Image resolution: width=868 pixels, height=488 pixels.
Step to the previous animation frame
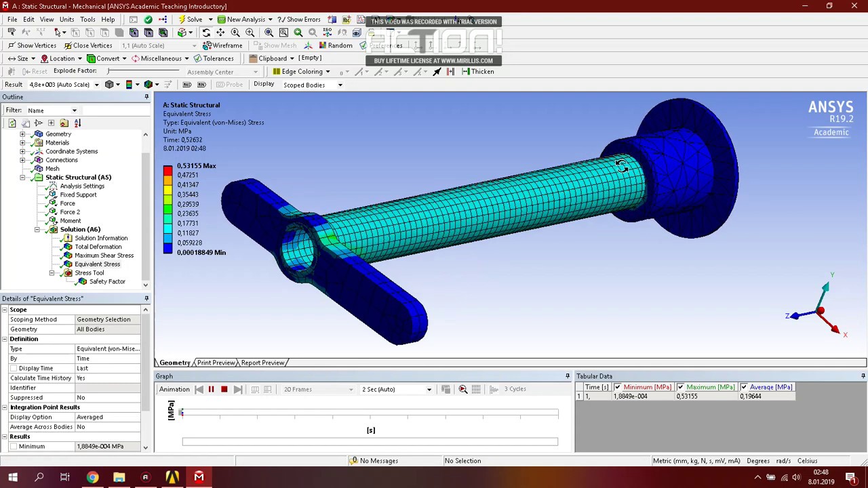[199, 389]
